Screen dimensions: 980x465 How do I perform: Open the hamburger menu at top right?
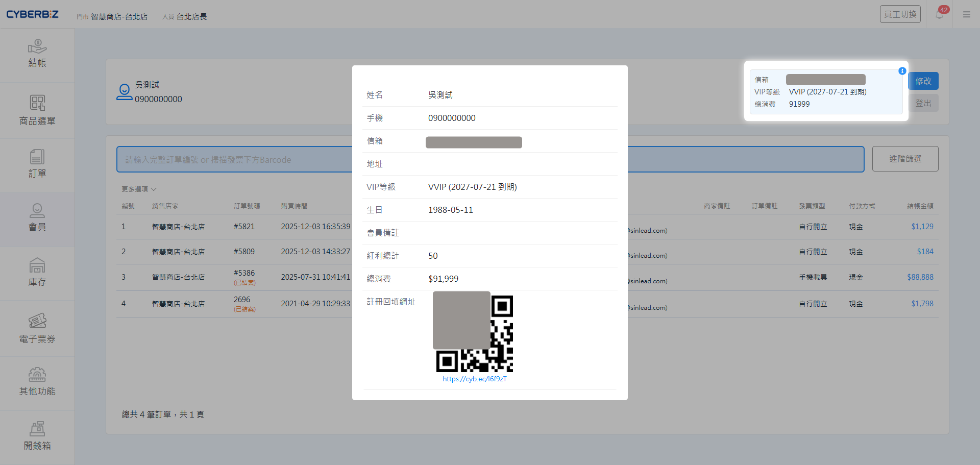[x=967, y=14]
